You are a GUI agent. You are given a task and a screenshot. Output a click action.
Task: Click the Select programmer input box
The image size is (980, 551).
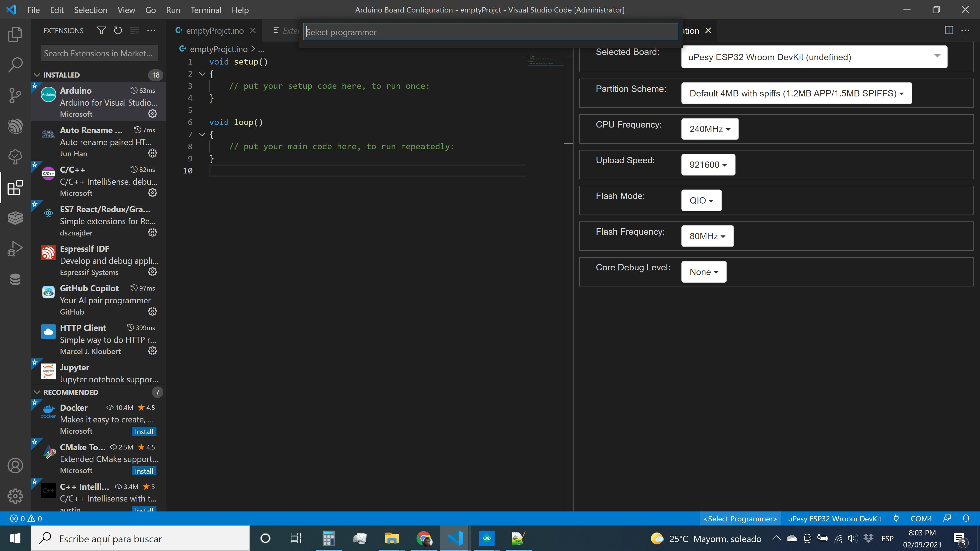click(x=490, y=32)
